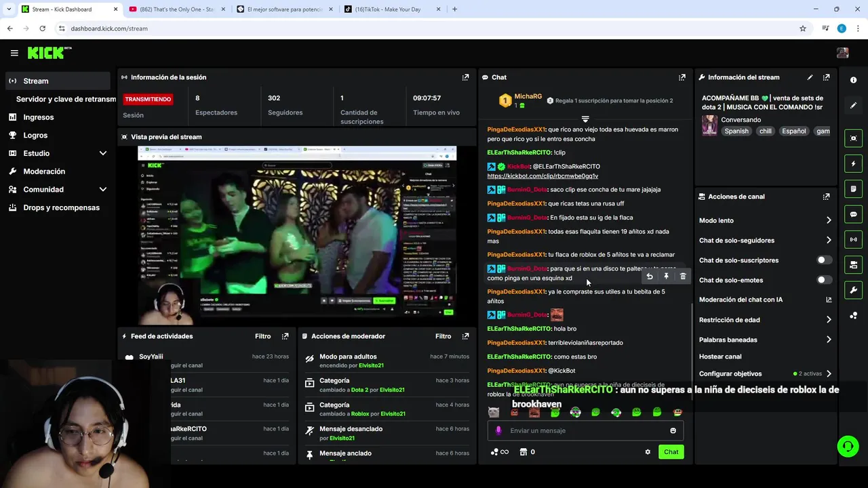Image resolution: width=868 pixels, height=488 pixels.
Task: Send the message with the Chat button
Action: (671, 452)
